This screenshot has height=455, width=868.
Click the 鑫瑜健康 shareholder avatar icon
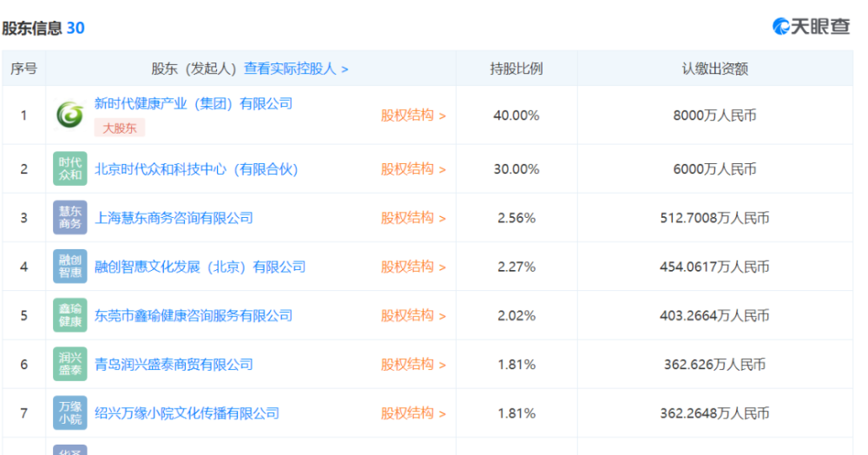click(69, 315)
